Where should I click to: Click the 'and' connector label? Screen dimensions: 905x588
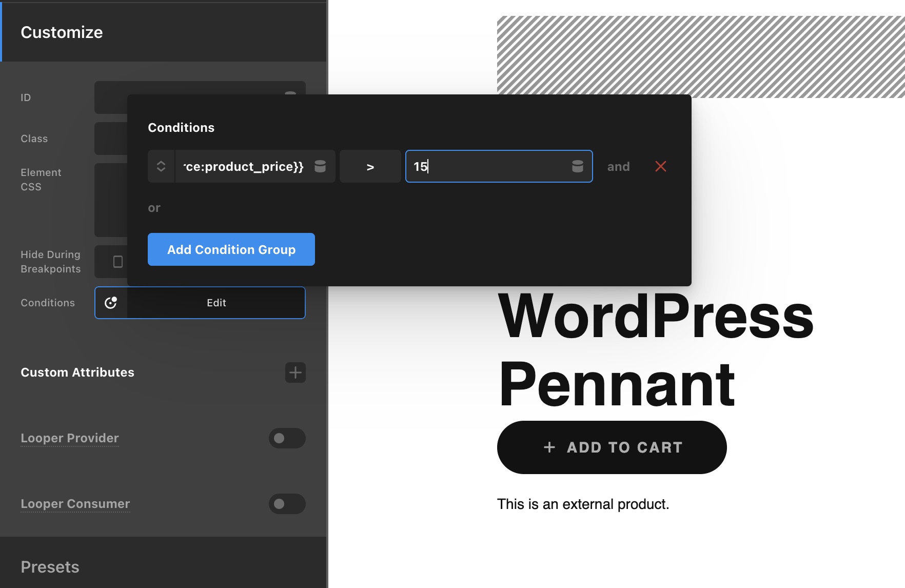[x=618, y=167]
